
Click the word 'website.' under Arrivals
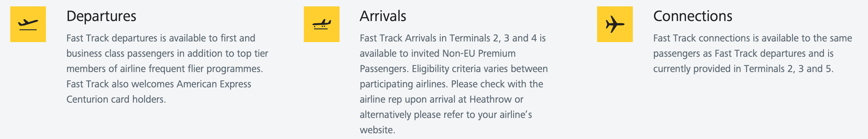point(378,130)
